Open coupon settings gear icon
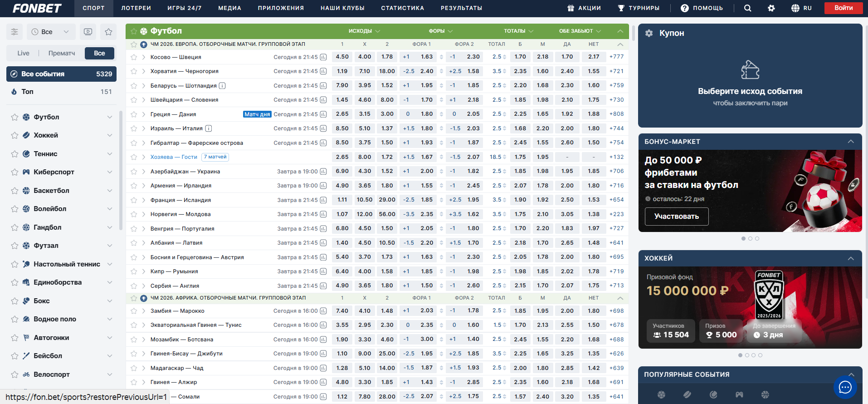 click(649, 33)
